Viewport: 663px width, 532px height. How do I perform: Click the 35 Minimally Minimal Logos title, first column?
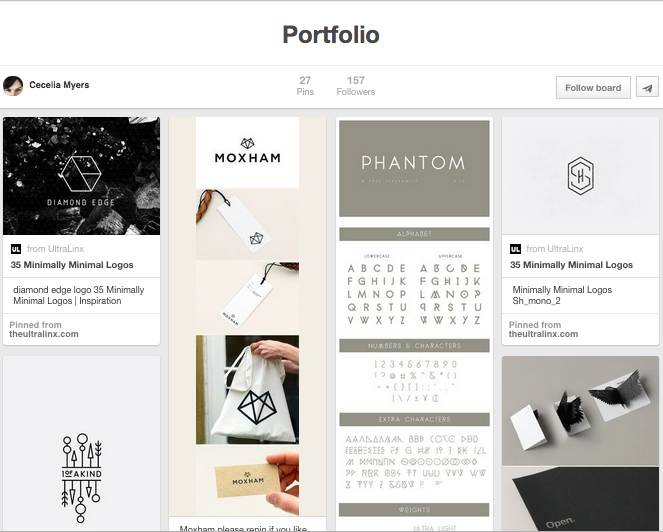click(72, 265)
